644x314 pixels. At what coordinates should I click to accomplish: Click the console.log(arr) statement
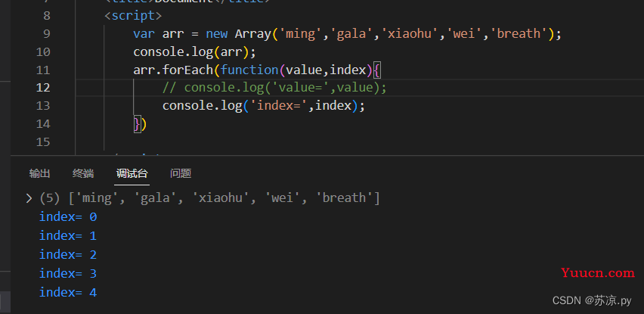point(195,51)
